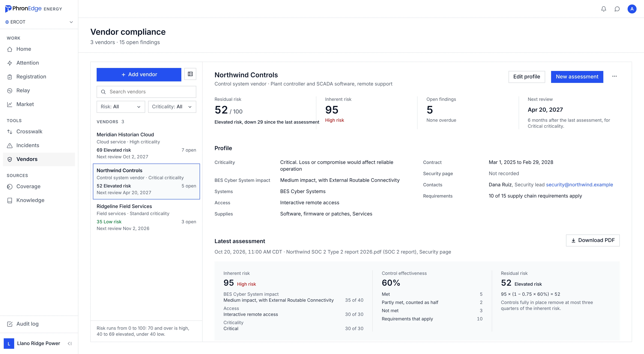Focus the Search vendors field

[146, 92]
